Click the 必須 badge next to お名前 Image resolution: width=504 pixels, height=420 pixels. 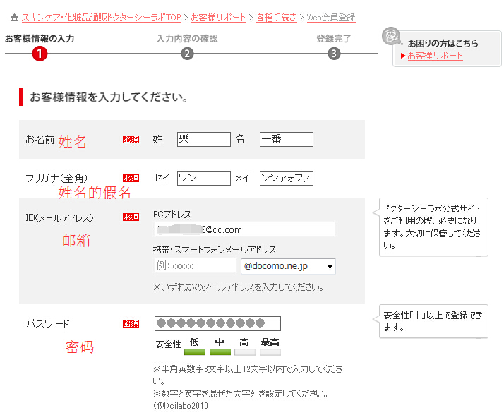point(131,140)
